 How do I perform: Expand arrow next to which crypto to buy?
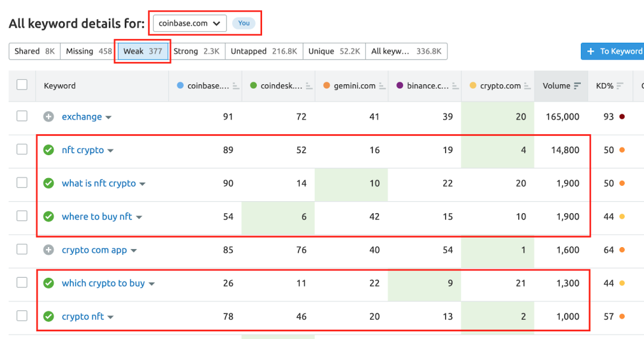pyautogui.click(x=152, y=283)
